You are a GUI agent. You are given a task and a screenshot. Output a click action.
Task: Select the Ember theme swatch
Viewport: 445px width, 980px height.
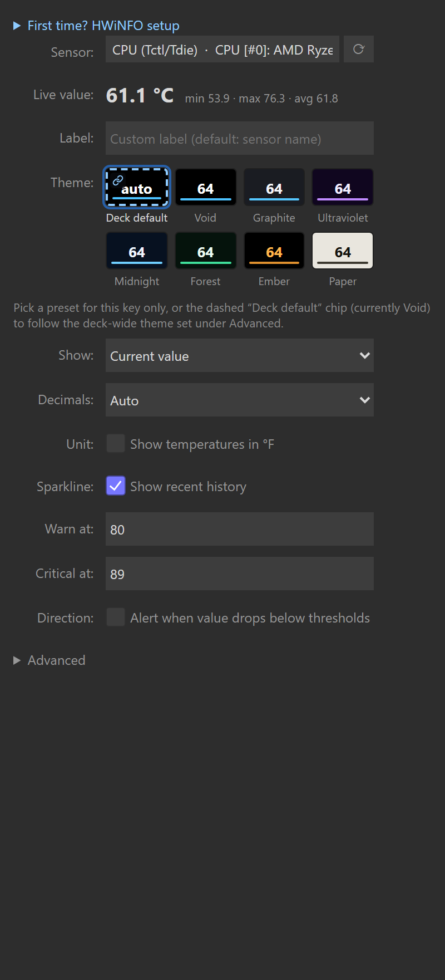point(274,251)
